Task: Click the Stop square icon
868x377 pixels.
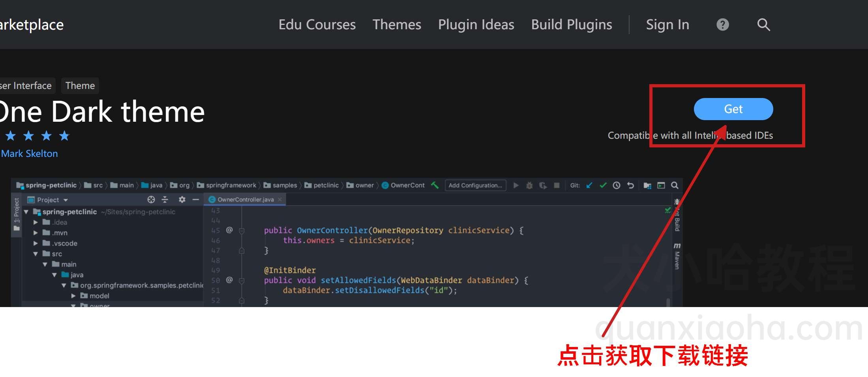Action: (557, 185)
